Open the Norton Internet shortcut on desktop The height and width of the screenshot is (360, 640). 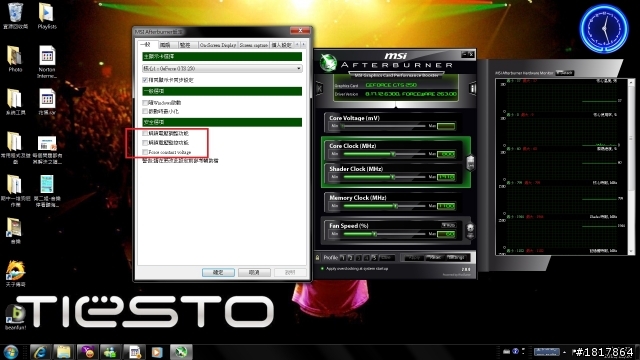coord(47,61)
